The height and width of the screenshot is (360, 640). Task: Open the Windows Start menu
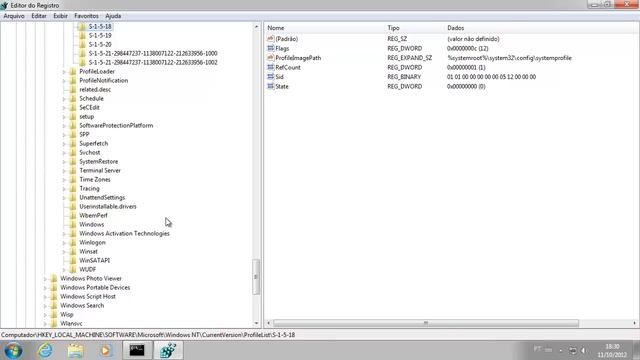(x=13, y=351)
